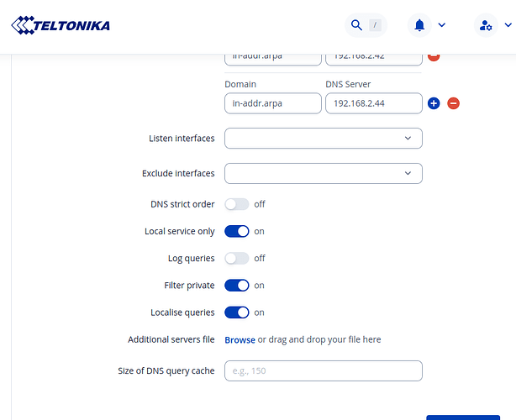Open the notifications bell
The image size is (516, 420).
pyautogui.click(x=419, y=25)
